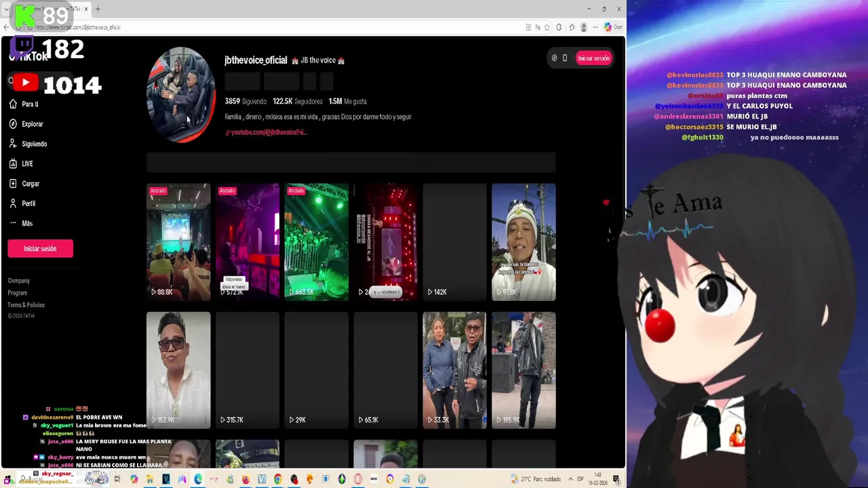
Task: Click the jbthevoice_oficial profile avatar
Action: point(181,94)
